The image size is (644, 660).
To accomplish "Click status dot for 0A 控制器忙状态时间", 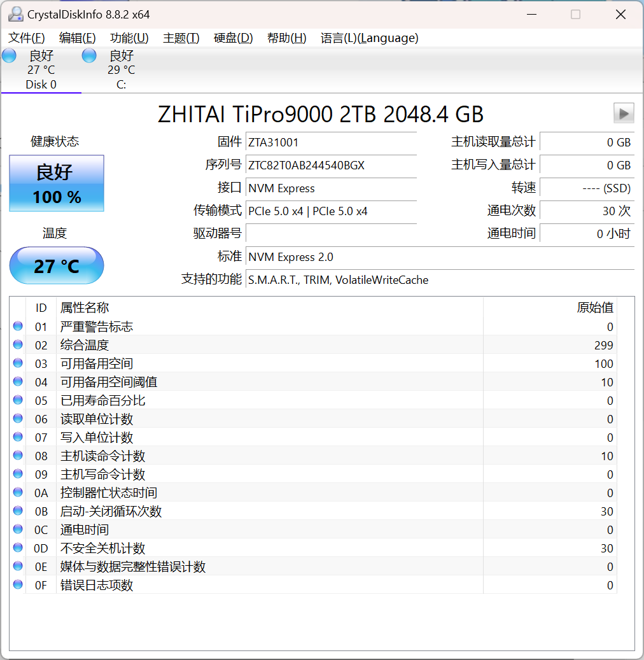I will click(x=18, y=492).
